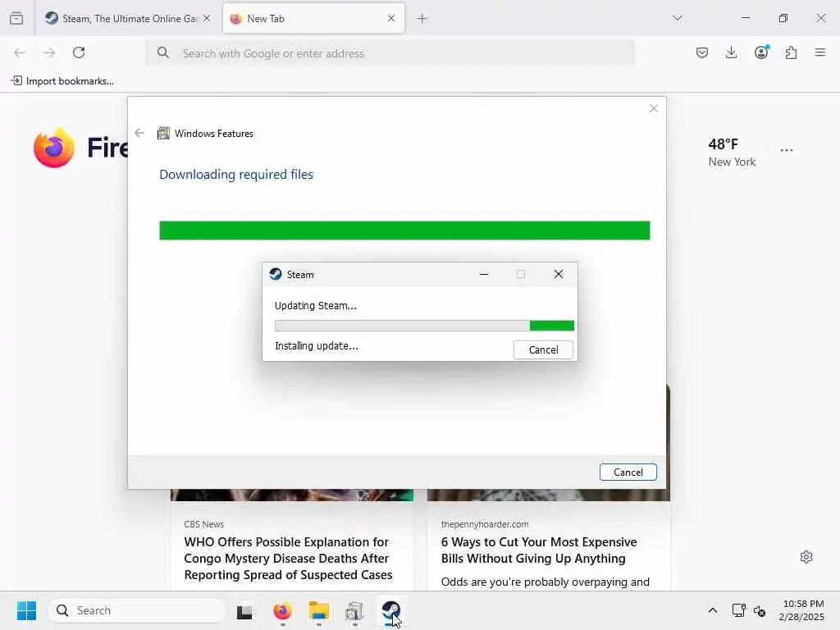Minimize the Firefox window
Image resolution: width=840 pixels, height=630 pixels.
click(745, 18)
